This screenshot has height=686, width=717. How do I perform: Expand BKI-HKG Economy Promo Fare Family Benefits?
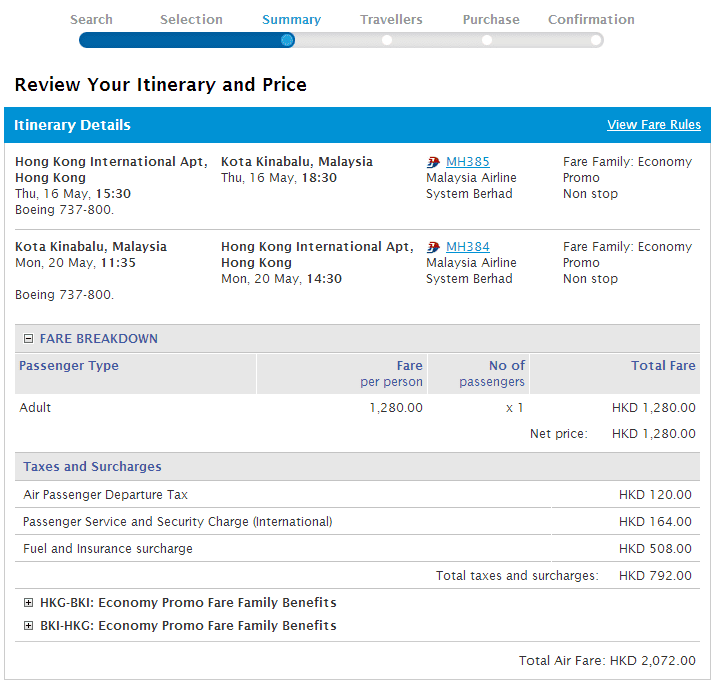click(28, 626)
